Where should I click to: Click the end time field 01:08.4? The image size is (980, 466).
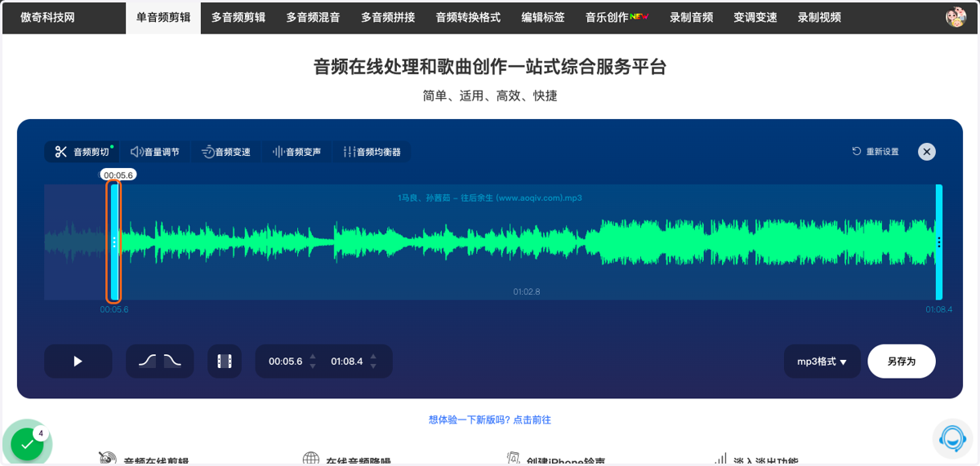click(347, 362)
